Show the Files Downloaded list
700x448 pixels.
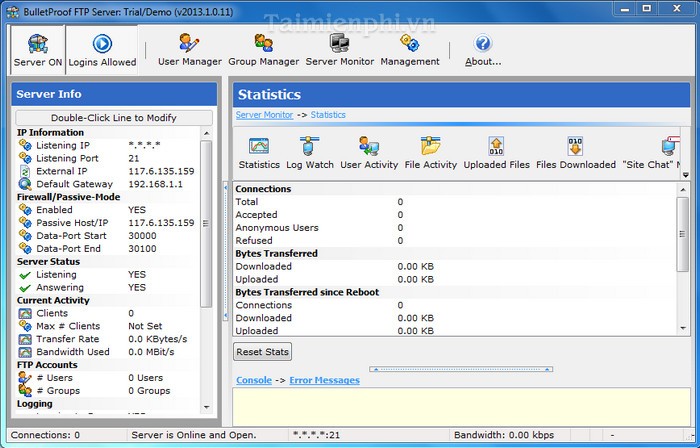(x=576, y=153)
